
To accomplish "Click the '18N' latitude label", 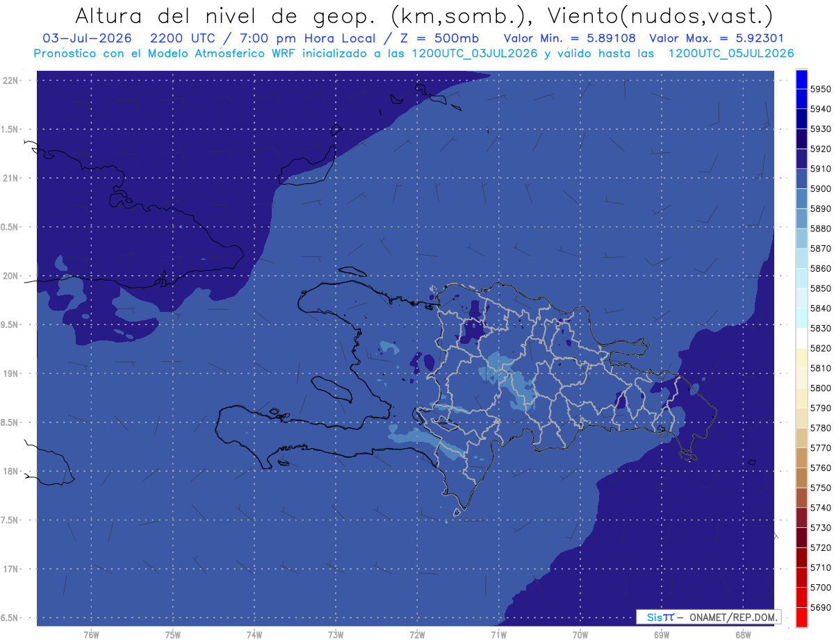I will [12, 471].
